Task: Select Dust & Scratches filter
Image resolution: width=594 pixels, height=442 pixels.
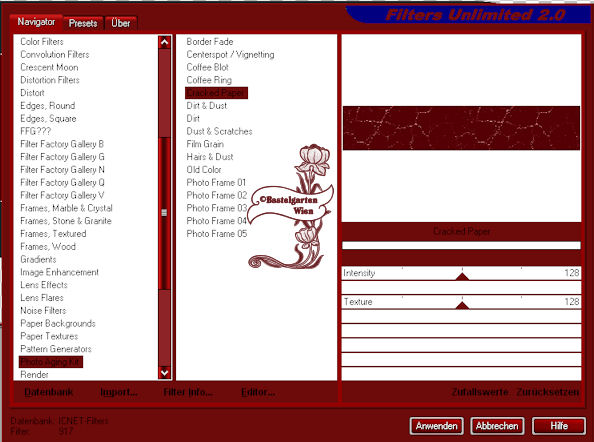Action: click(x=219, y=131)
